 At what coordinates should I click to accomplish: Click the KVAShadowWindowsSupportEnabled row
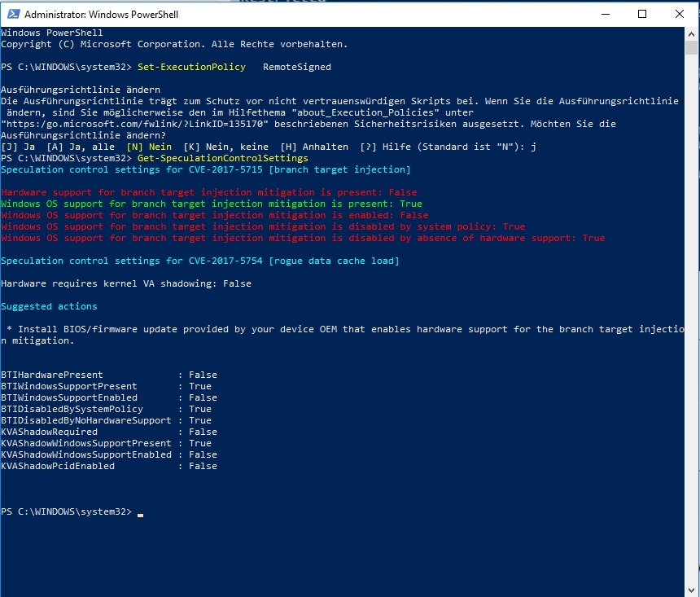click(109, 454)
